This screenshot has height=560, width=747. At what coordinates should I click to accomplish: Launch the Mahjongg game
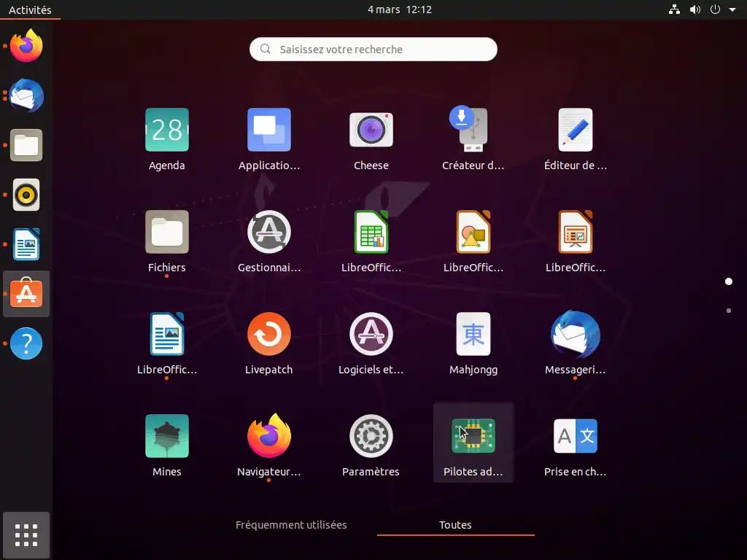pyautogui.click(x=473, y=334)
